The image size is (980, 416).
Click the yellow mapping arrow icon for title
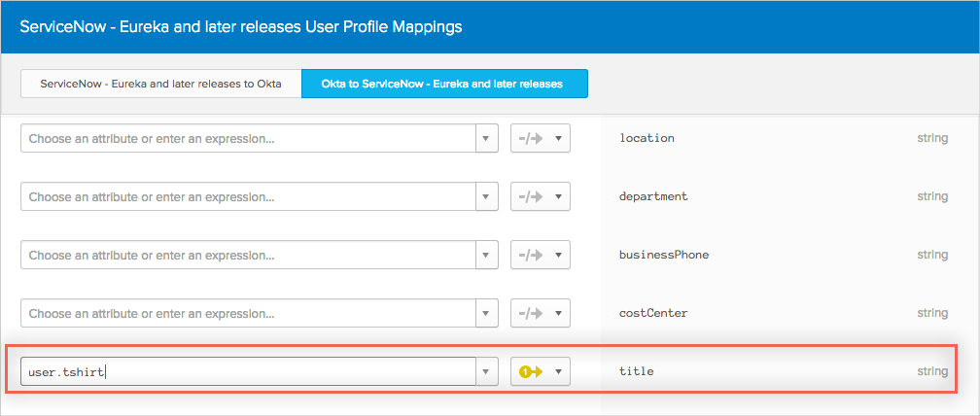pos(531,371)
